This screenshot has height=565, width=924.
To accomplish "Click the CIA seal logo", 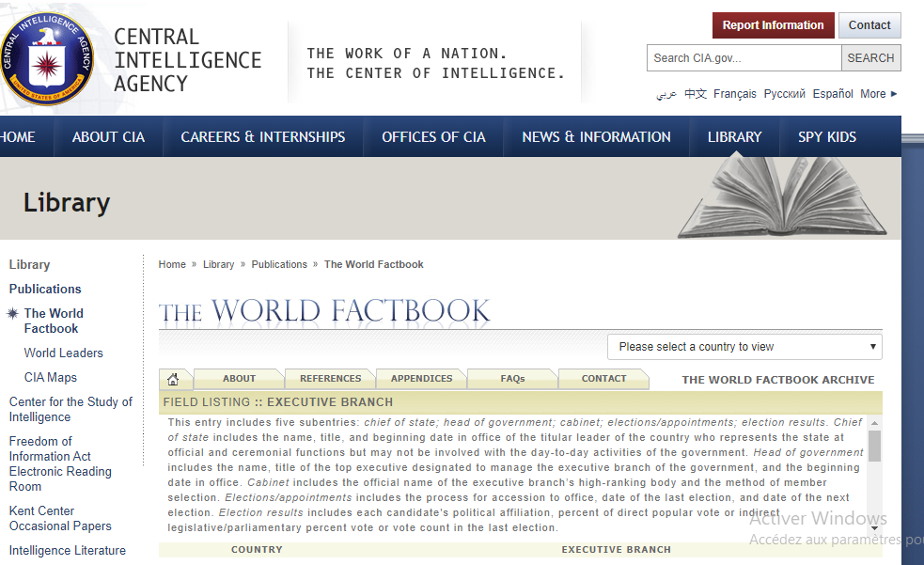I will [45, 59].
